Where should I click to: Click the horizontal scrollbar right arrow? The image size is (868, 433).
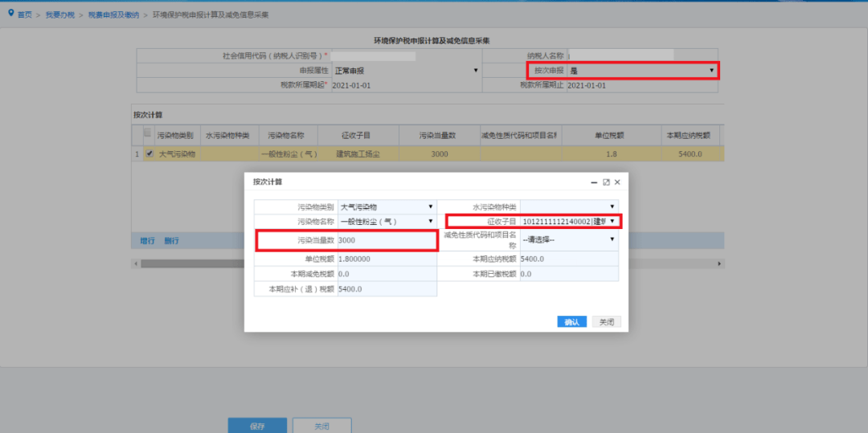[x=719, y=263]
